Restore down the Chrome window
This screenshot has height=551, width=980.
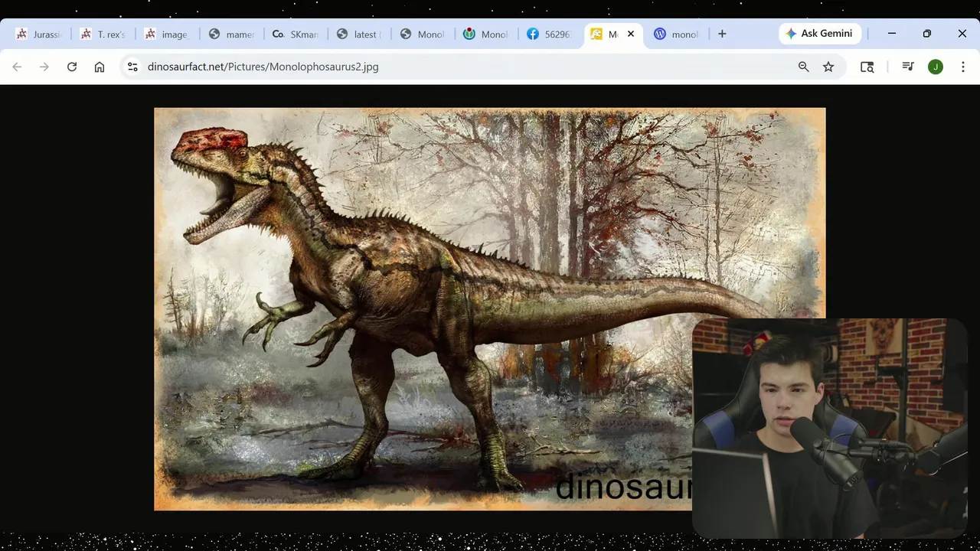(x=927, y=34)
